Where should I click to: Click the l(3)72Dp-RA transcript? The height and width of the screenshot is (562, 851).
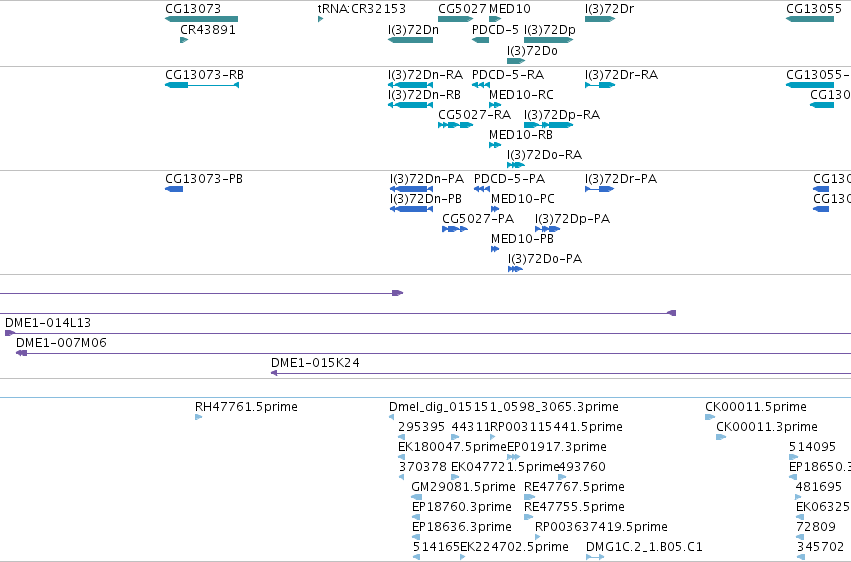coord(549,125)
